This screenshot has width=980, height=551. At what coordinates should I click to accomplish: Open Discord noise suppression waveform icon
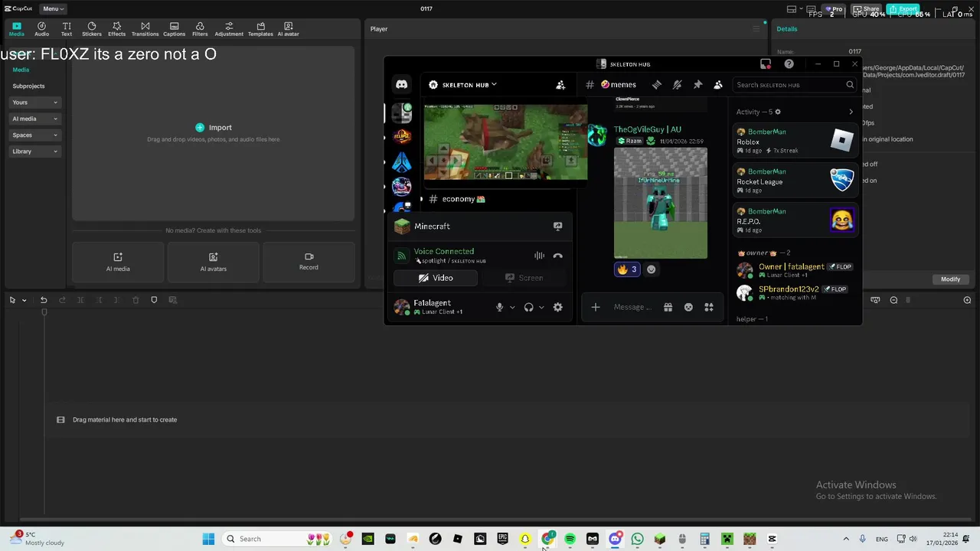[539, 256]
